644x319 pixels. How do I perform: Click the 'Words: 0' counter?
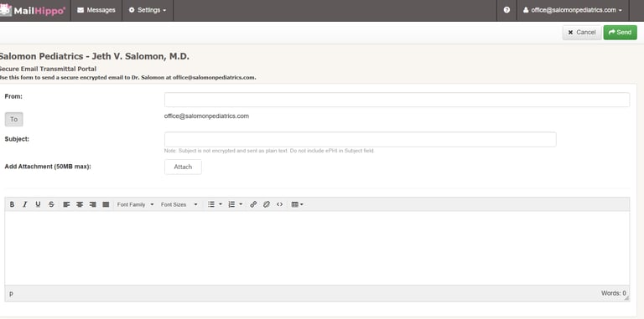point(614,293)
